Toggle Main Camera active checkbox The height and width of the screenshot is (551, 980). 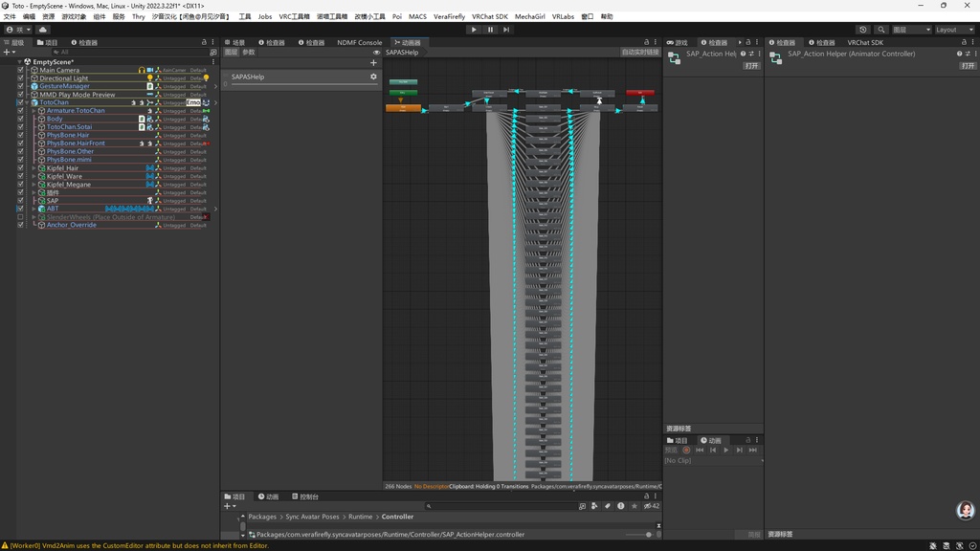(x=21, y=70)
